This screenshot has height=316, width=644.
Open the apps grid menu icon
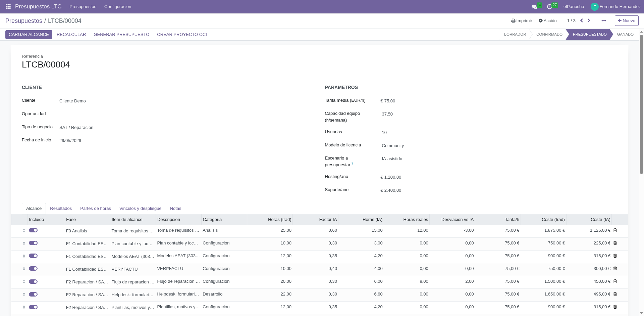pos(8,7)
